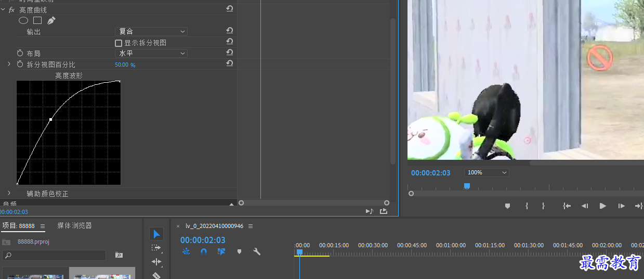Toggle Snap magnet in the timeline
644x279 pixels.
click(204, 251)
